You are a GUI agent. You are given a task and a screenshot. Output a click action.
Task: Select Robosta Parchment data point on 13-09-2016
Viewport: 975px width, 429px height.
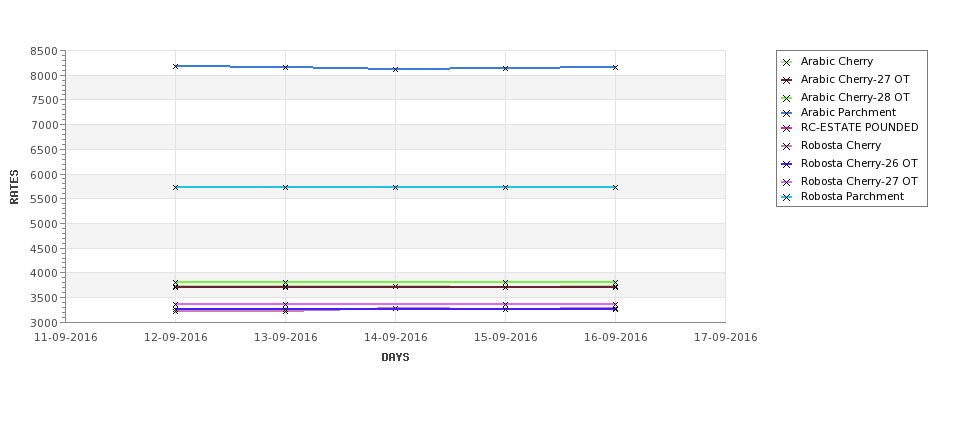285,187
